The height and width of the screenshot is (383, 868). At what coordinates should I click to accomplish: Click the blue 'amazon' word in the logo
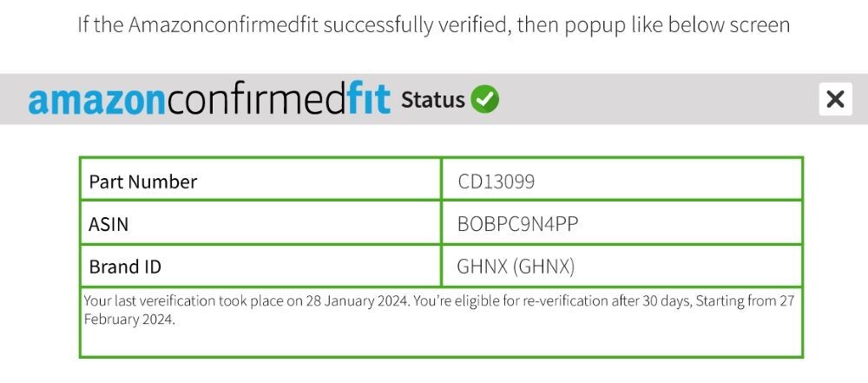(x=96, y=101)
